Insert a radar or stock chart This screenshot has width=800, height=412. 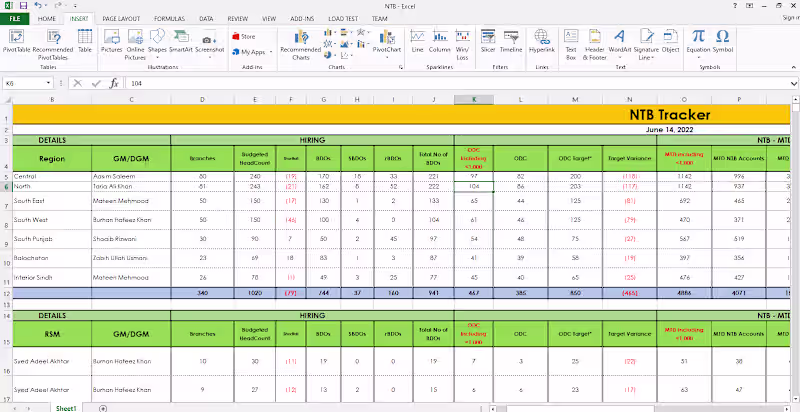coord(361,33)
